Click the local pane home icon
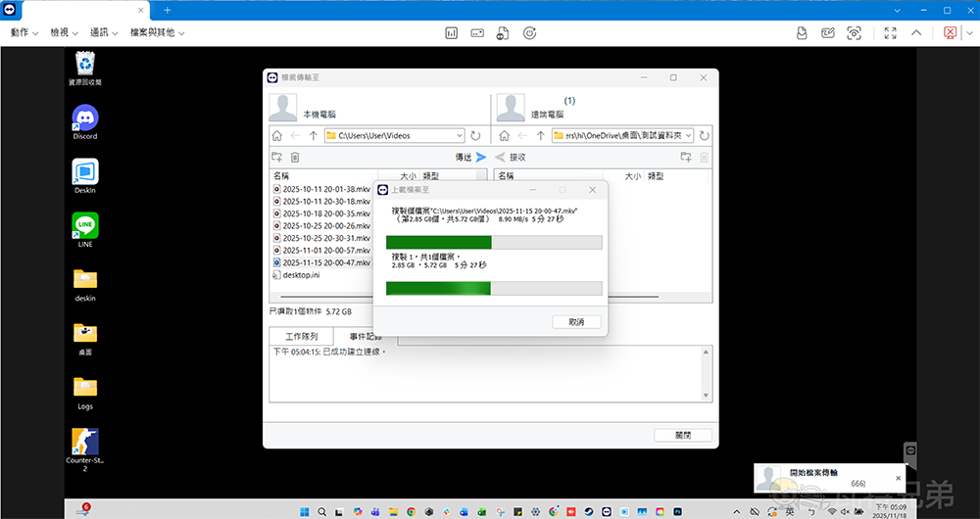 click(x=276, y=136)
